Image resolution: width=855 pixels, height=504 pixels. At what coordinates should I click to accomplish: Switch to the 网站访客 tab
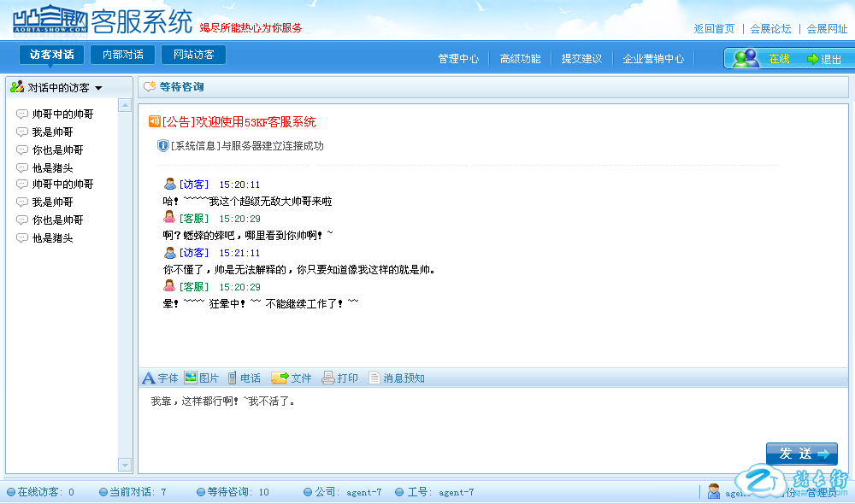coord(193,55)
